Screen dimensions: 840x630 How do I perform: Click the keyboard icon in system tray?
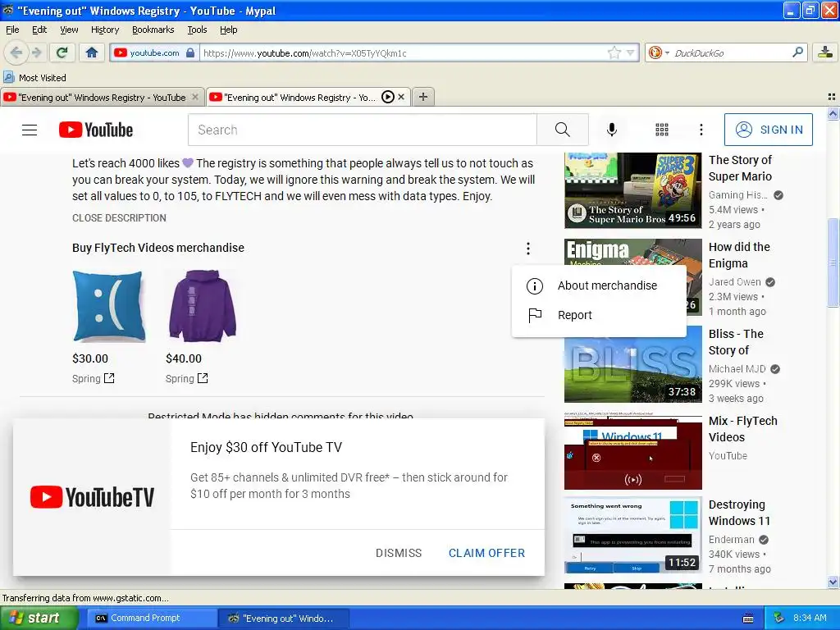pyautogui.click(x=748, y=619)
